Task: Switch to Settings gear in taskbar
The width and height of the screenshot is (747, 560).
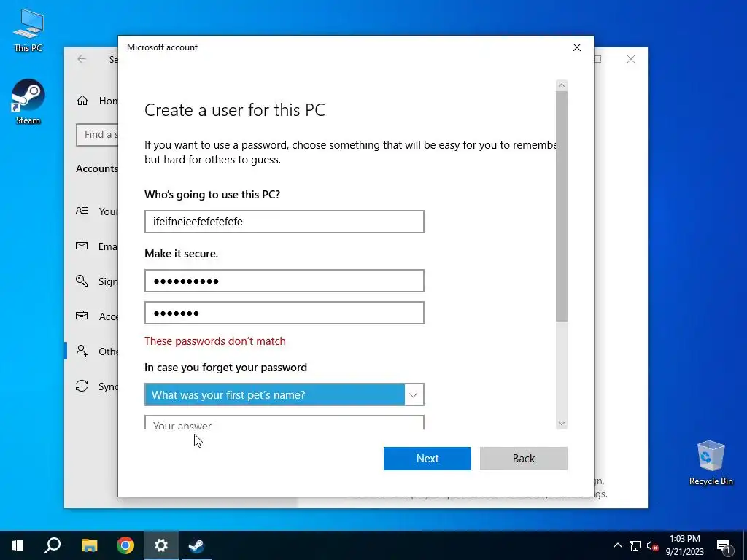Action: coord(161,545)
